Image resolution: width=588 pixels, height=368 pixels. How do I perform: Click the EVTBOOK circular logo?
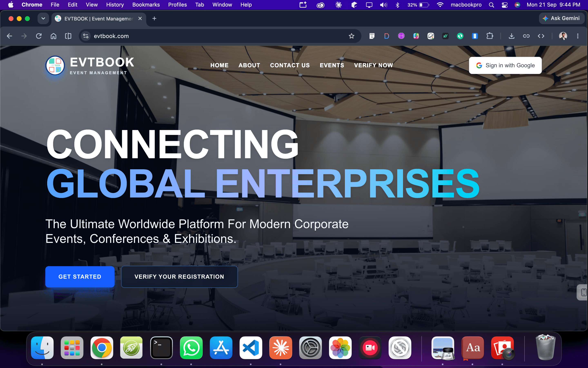(x=55, y=65)
